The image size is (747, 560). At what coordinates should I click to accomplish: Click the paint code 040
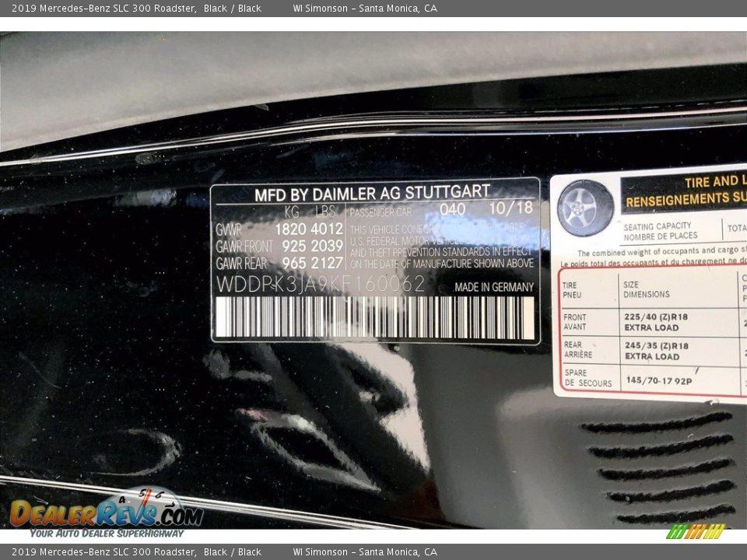click(x=452, y=209)
